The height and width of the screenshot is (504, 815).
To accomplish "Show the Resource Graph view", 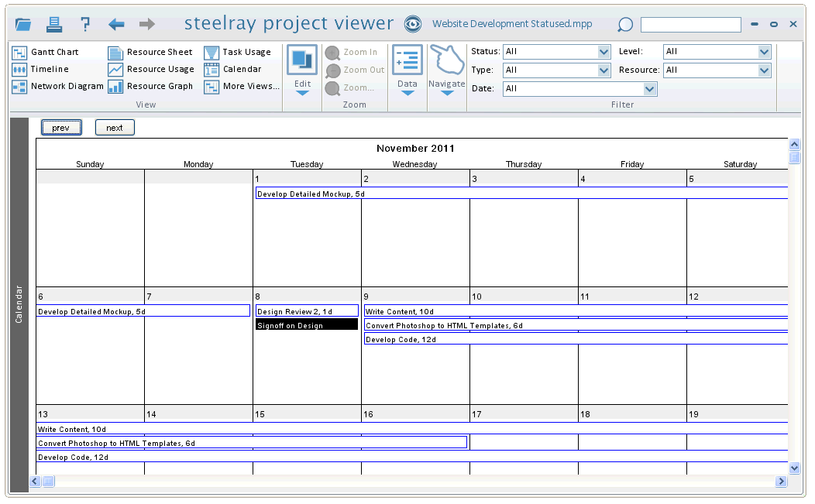I will (x=150, y=87).
